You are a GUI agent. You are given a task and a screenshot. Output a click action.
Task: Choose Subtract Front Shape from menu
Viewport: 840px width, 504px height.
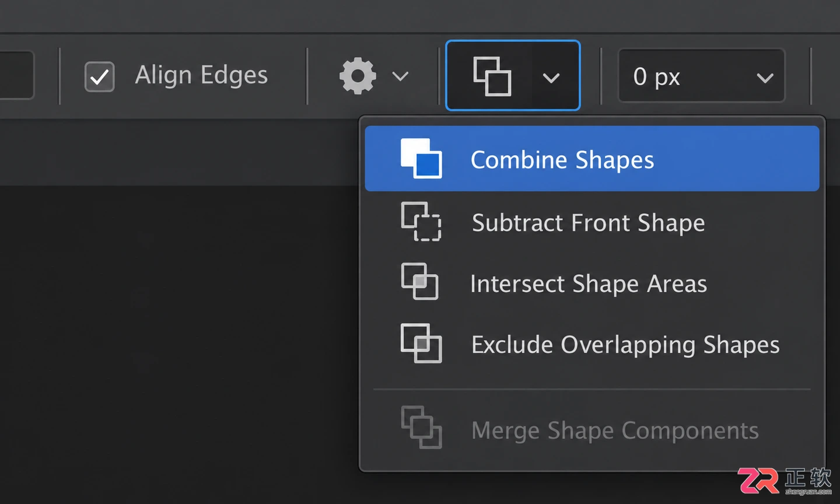point(592,222)
